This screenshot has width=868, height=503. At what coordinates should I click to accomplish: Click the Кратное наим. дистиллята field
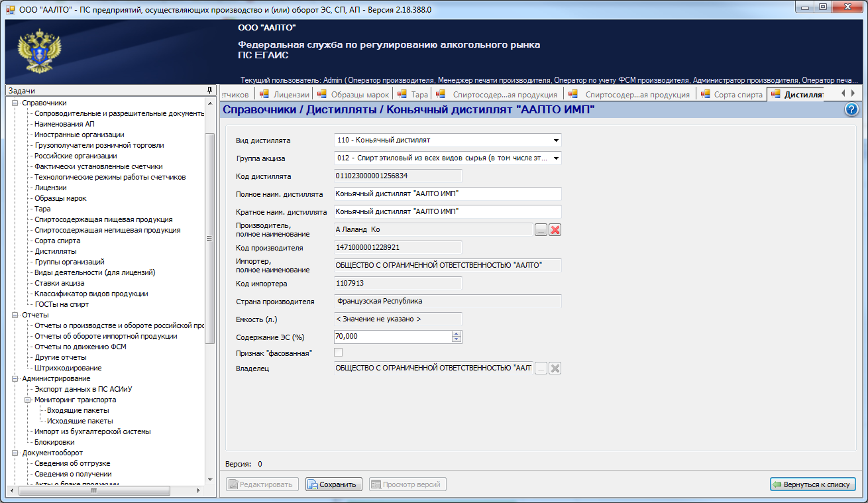coord(448,212)
